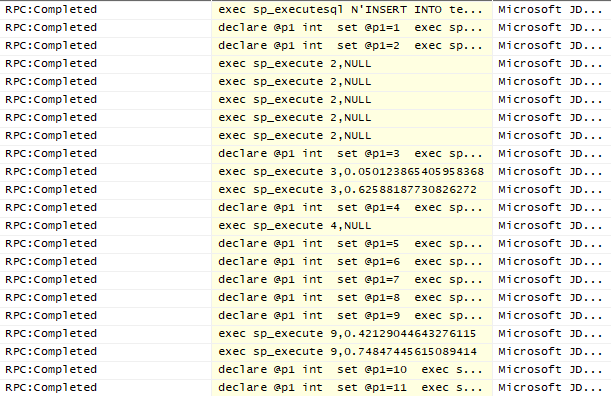The image size is (611, 396).
Task: Select RPC:Completed in the @p1=8 row
Action: pos(51,298)
